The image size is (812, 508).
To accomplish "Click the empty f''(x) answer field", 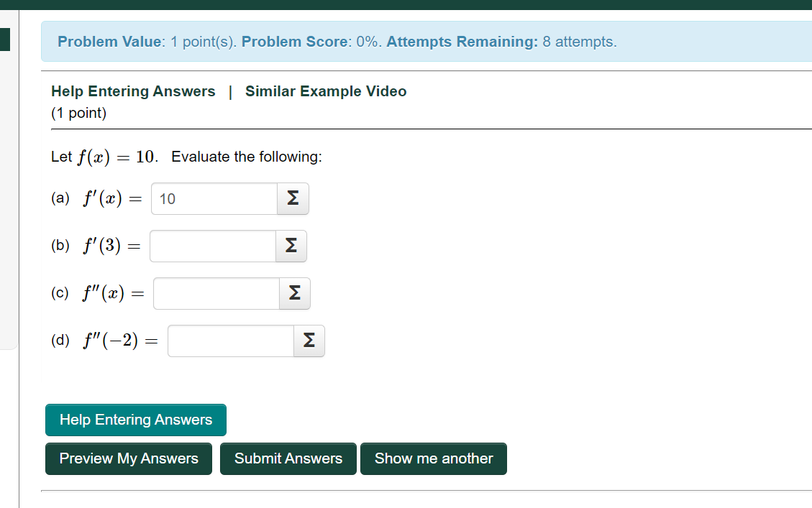I will coord(216,293).
